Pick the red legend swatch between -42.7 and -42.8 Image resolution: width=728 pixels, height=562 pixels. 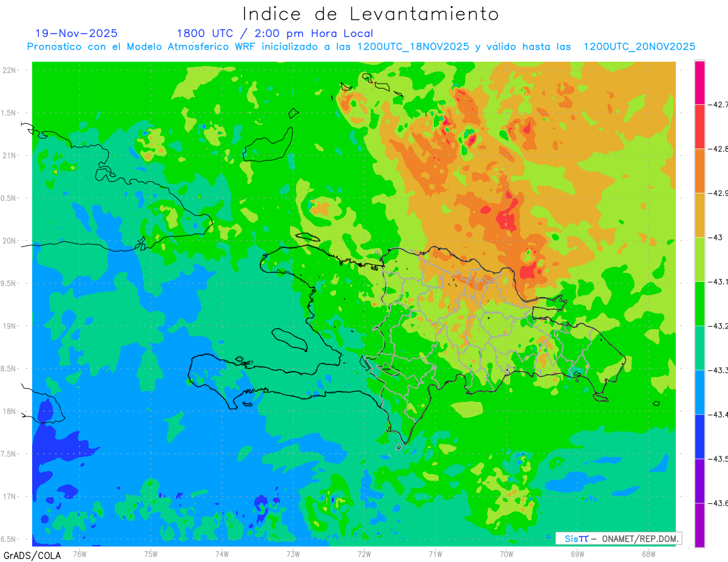pyautogui.click(x=699, y=126)
